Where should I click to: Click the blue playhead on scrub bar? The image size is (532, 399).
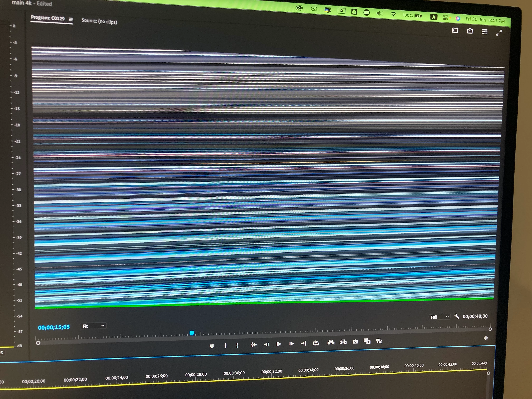(192, 333)
